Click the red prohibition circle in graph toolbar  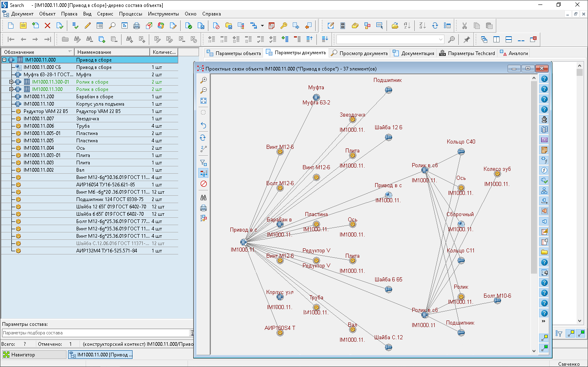pyautogui.click(x=203, y=184)
